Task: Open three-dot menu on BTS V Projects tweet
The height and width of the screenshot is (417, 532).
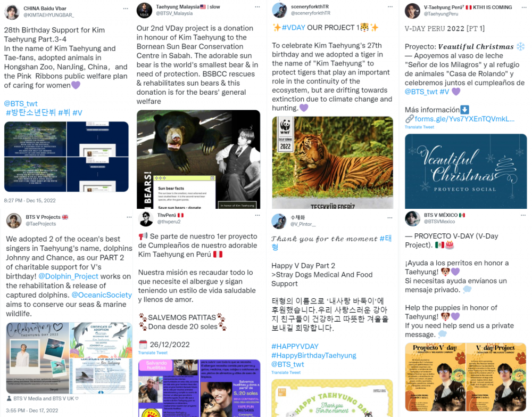Action: 129,217
